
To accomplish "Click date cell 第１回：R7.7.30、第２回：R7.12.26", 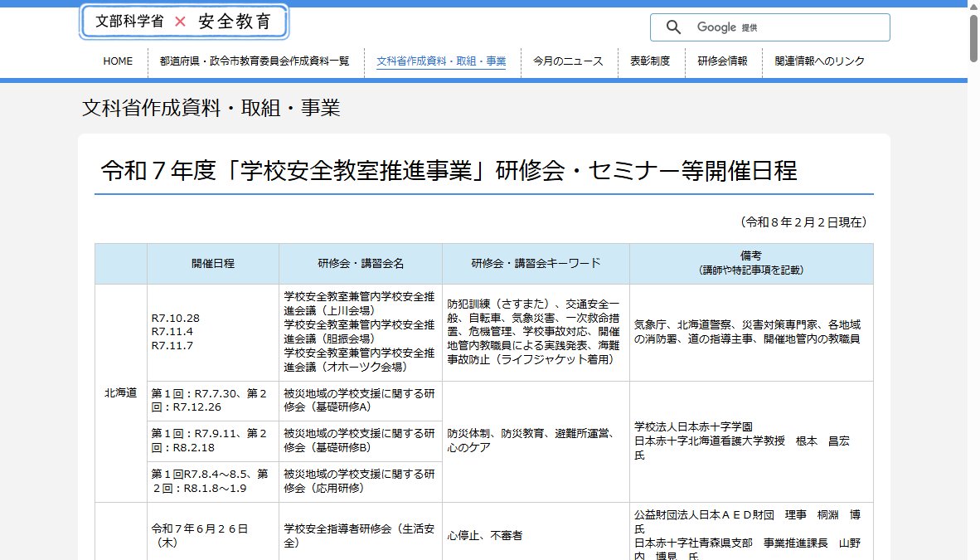I will [x=213, y=401].
